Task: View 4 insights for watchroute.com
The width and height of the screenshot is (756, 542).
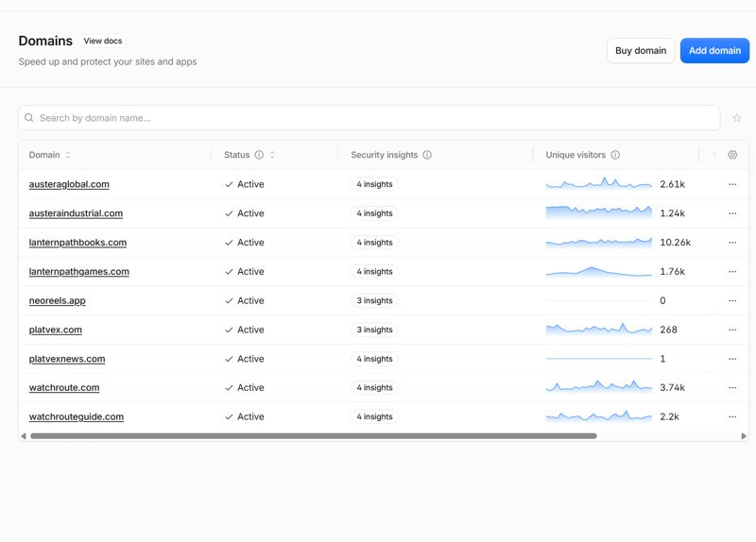Action: tap(374, 387)
